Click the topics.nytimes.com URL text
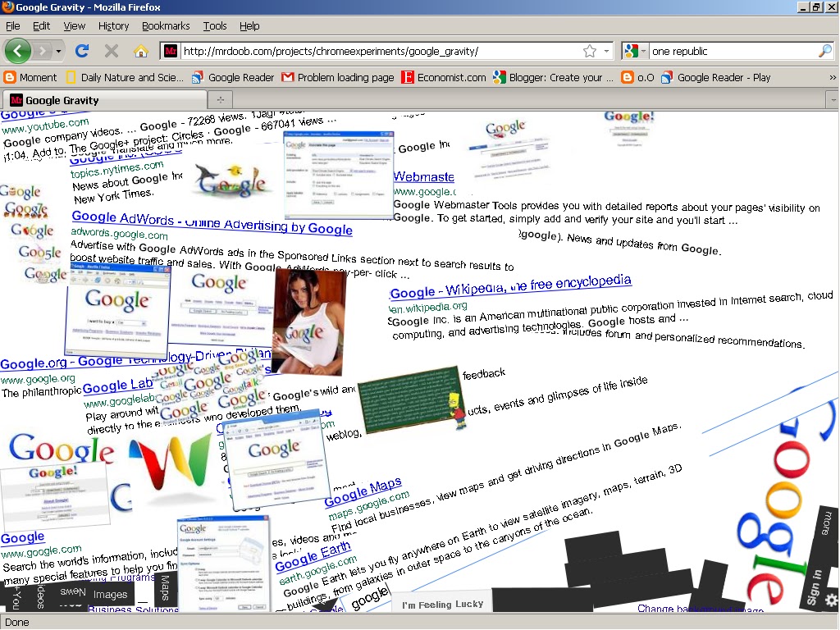This screenshot has height=630, width=840. point(116,169)
